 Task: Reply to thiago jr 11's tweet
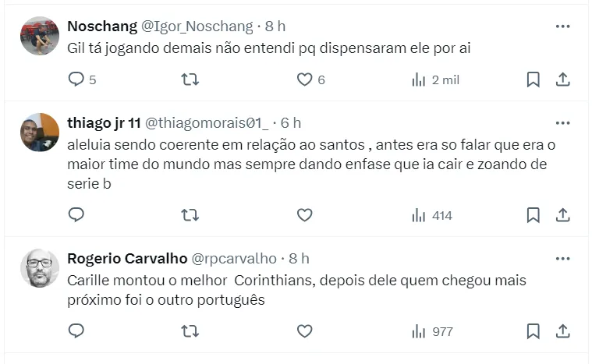pos(76,215)
